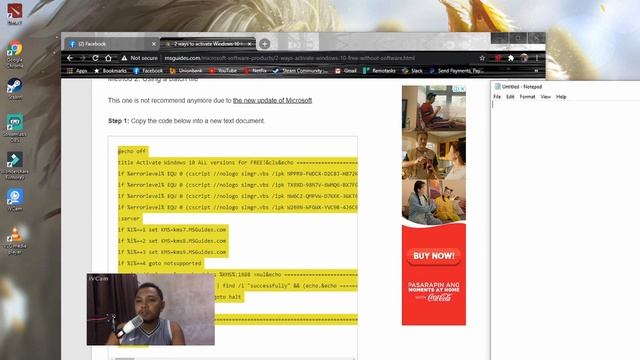This screenshot has height=360, width=640.
Task: Open the AdChoices info icon on the ad
Action: click(457, 89)
